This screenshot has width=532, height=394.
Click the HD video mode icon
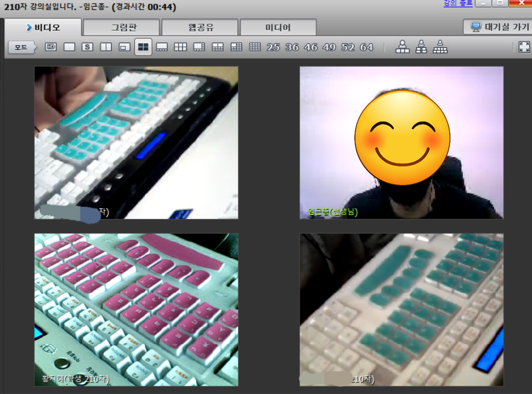click(x=51, y=47)
